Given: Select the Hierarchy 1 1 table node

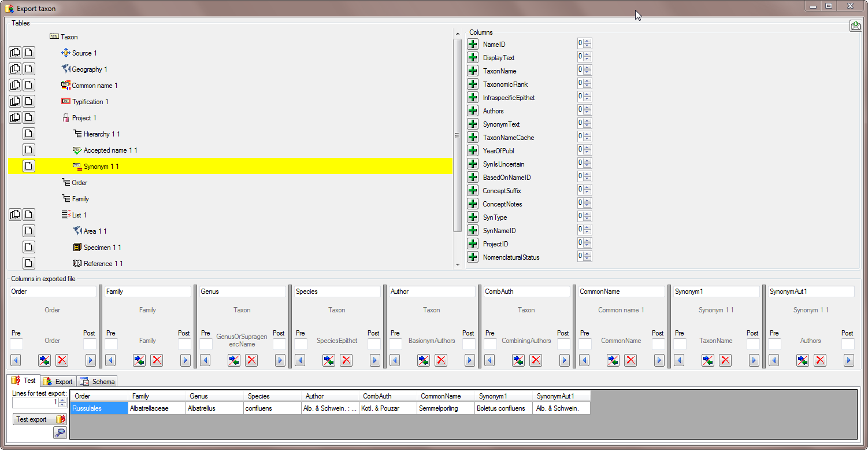Looking at the screenshot, I should point(102,134).
